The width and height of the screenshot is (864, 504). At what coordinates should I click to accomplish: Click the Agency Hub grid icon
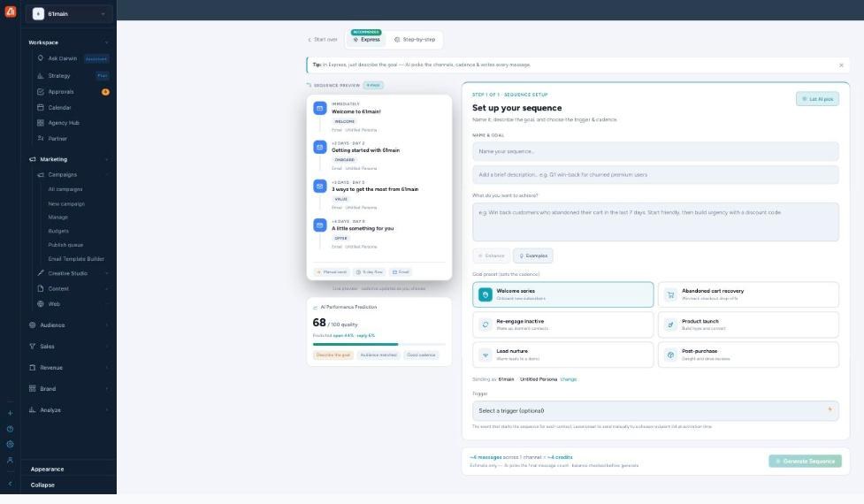click(40, 123)
